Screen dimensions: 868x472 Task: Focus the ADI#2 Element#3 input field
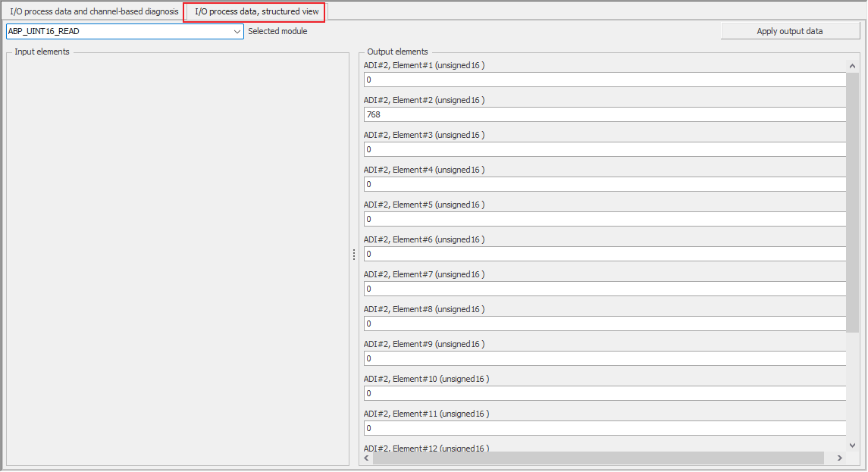click(604, 149)
